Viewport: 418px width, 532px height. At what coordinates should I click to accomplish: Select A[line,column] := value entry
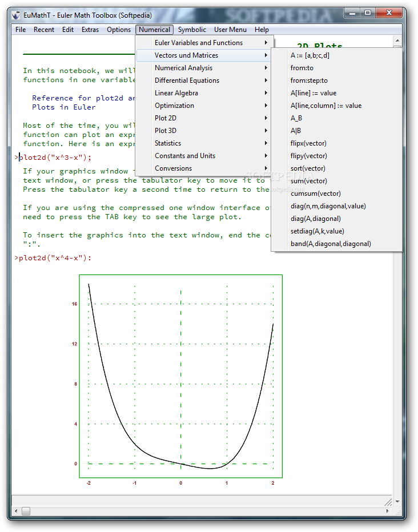[336, 106]
